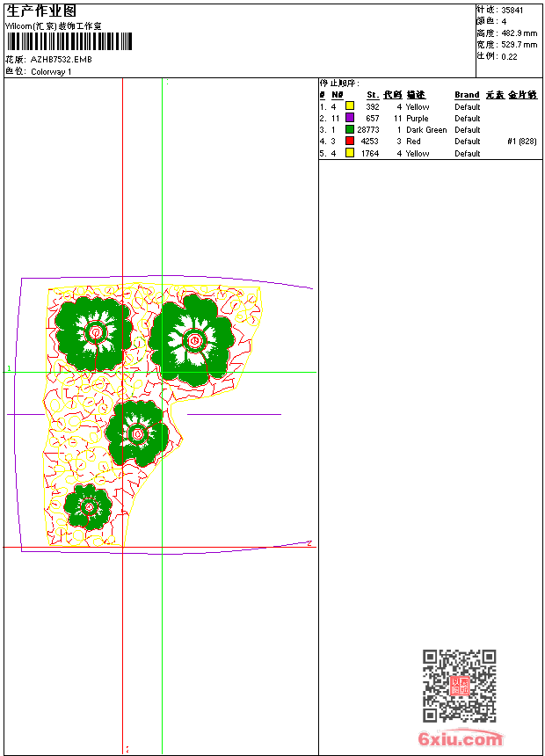Image resolution: width=545 pixels, height=756 pixels.
Task: Click 'Yellow' description in stop row 1
Action: [x=418, y=107]
